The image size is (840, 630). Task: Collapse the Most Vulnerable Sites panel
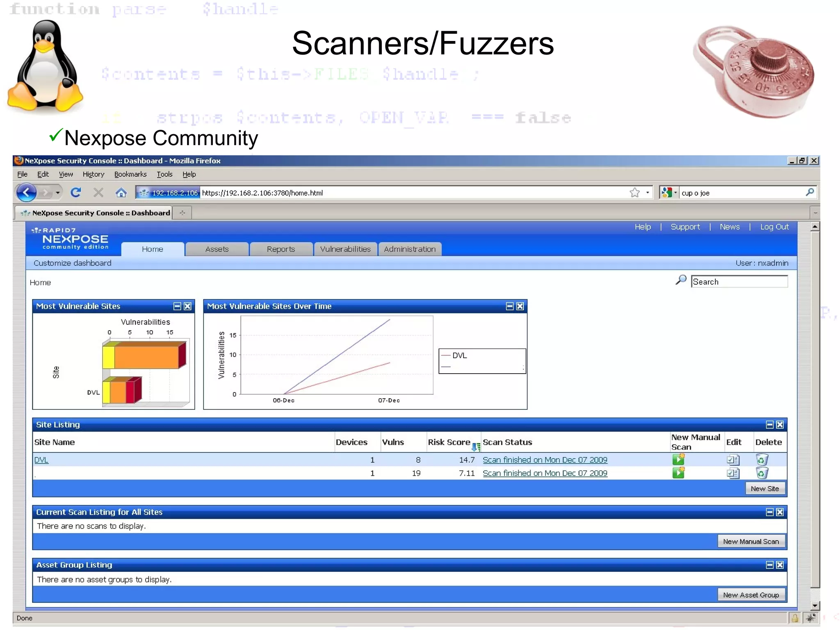[x=177, y=306]
